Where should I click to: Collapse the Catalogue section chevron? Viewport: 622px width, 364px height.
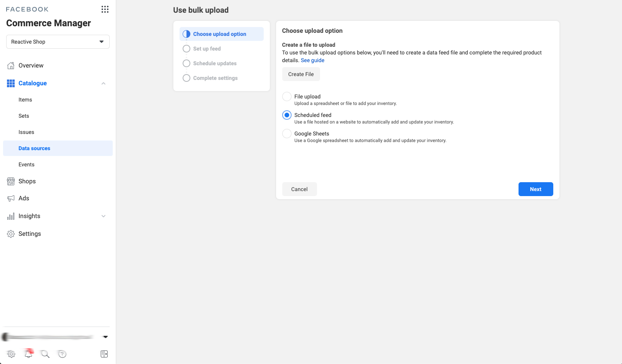coord(103,83)
